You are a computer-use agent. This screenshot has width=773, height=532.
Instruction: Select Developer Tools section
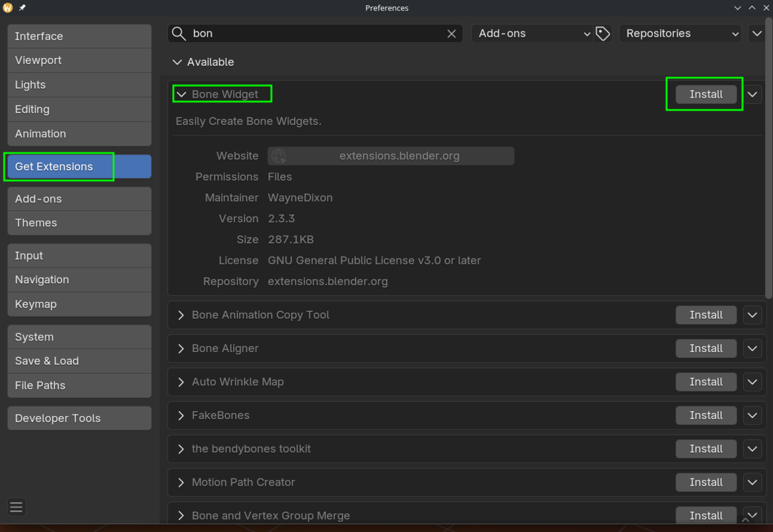[x=79, y=418]
